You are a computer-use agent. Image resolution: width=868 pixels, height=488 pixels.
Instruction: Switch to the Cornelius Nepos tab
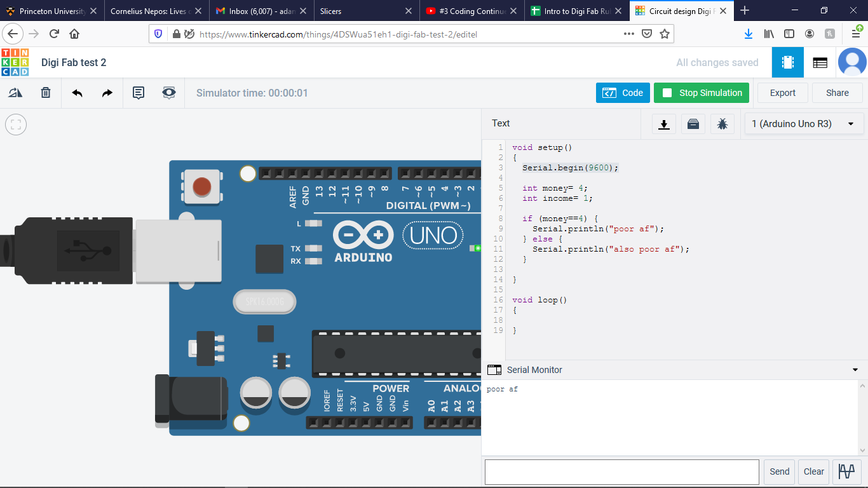pos(155,11)
